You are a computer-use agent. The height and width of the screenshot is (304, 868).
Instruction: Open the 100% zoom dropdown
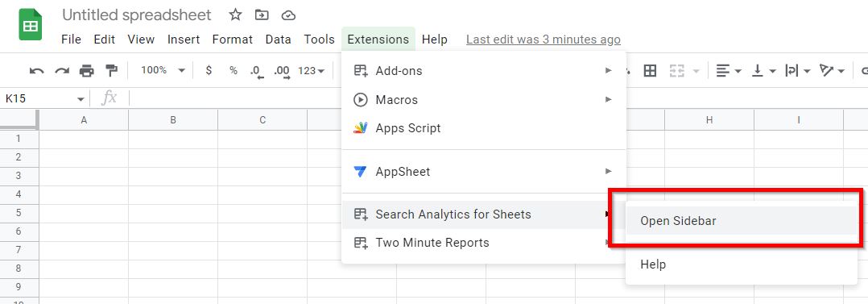(163, 70)
